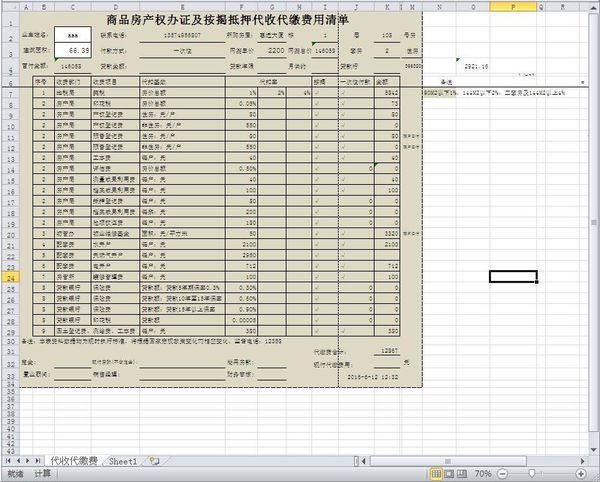
Task: Switch to Page Break Preview view
Action: [x=462, y=474]
